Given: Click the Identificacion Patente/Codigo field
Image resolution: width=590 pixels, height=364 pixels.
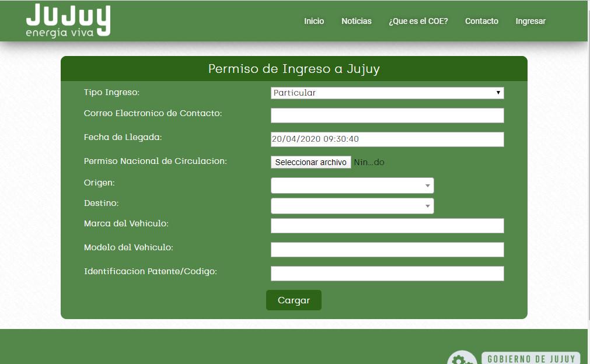Looking at the screenshot, I should 387,274.
